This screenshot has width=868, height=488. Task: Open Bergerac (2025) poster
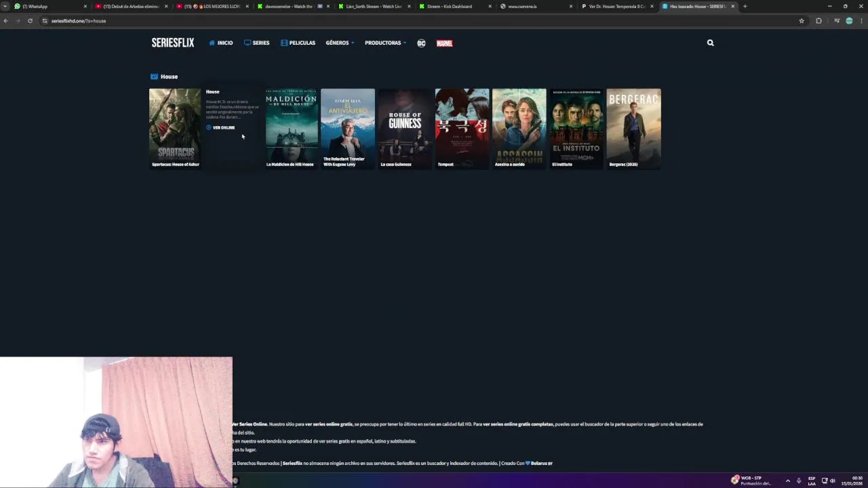pyautogui.click(x=633, y=128)
